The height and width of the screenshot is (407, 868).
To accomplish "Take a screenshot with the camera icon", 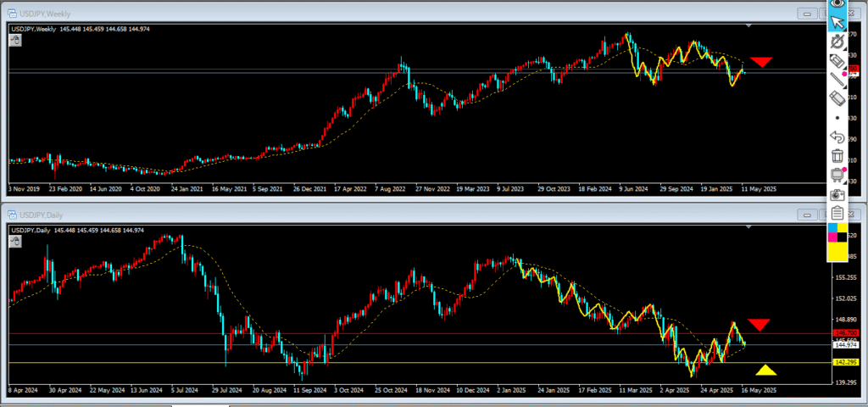I will [837, 194].
